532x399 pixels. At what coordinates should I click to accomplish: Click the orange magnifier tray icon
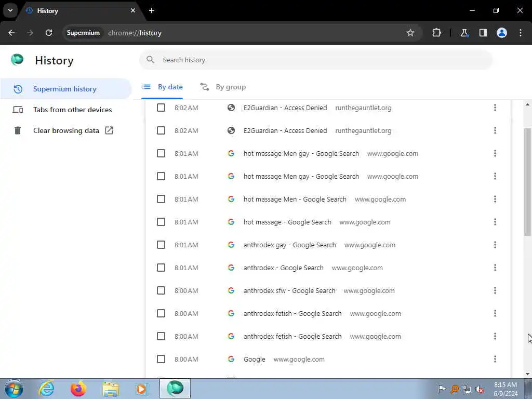coord(455,389)
